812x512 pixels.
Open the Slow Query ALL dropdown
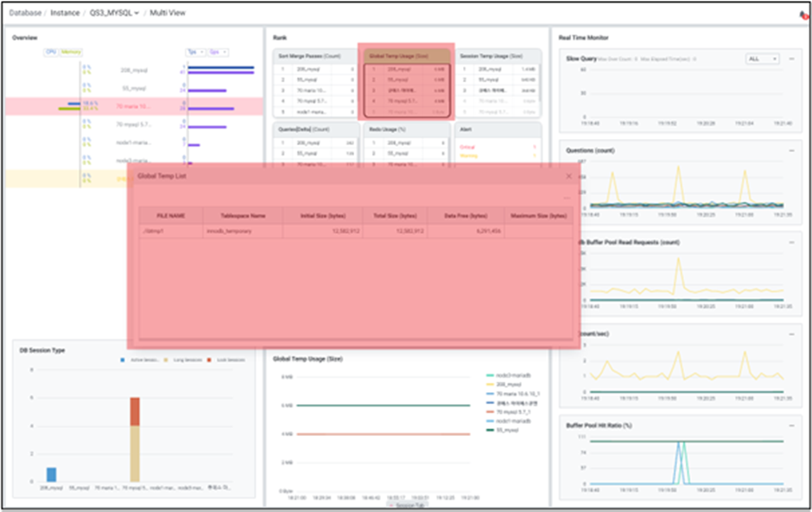(762, 59)
